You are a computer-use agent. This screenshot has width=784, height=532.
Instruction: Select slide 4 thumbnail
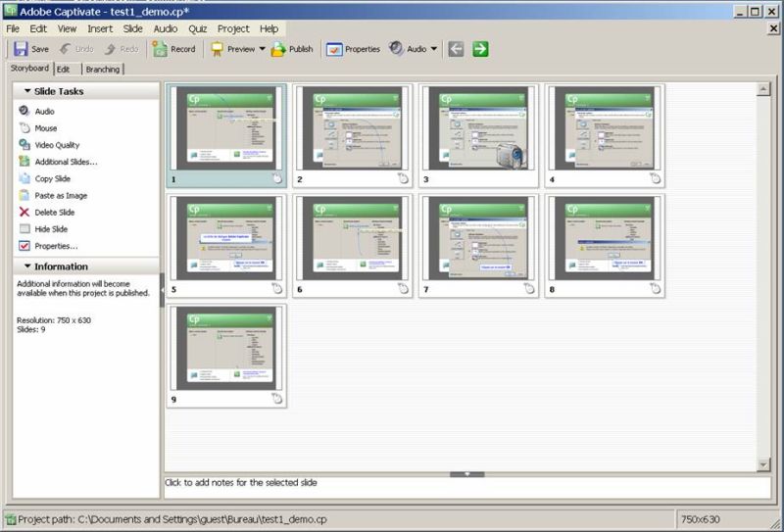(605, 135)
